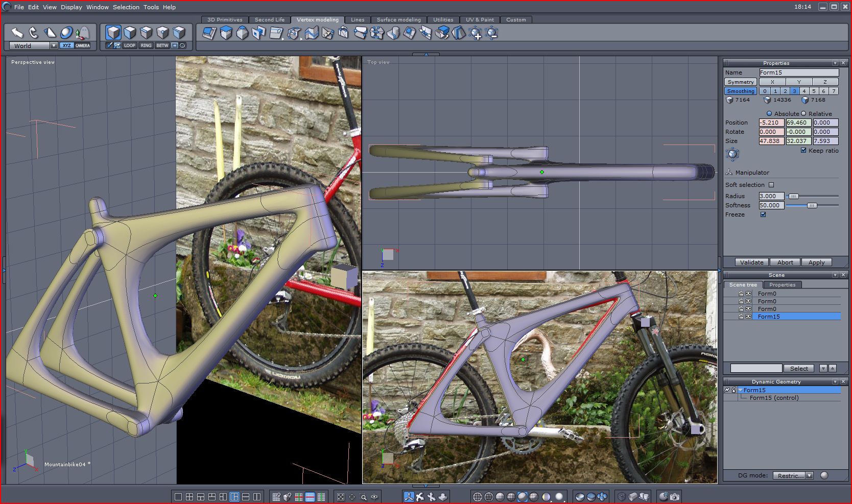Click the Apply button
Screen dimensions: 852x504
pyautogui.click(x=816, y=262)
